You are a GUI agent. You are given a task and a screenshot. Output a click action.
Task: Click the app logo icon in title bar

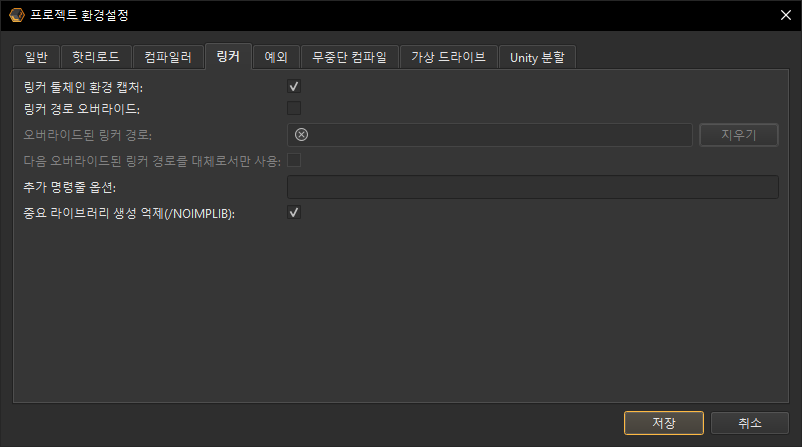(16, 15)
